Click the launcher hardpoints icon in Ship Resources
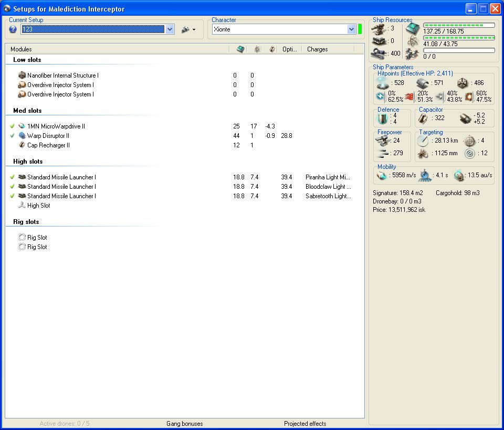504x430 pixels. pyautogui.click(x=379, y=41)
